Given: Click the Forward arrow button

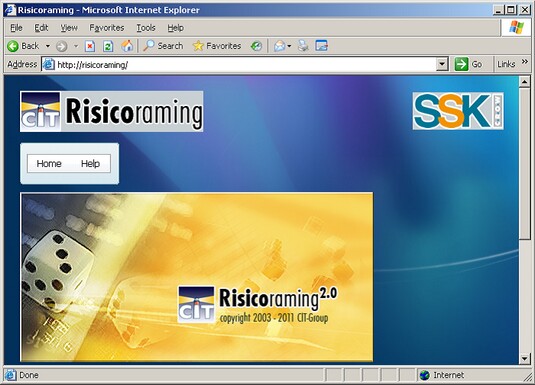Looking at the screenshot, I should coord(62,46).
